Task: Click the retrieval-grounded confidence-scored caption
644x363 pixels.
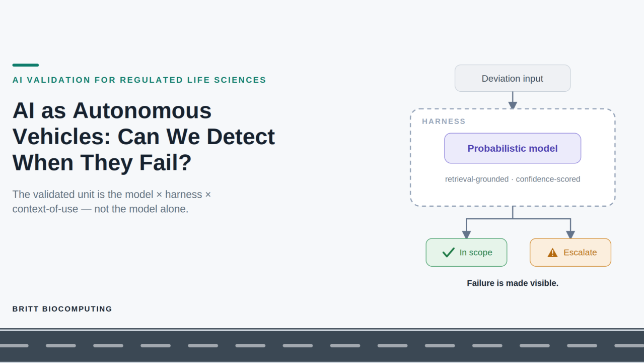Action: click(513, 179)
